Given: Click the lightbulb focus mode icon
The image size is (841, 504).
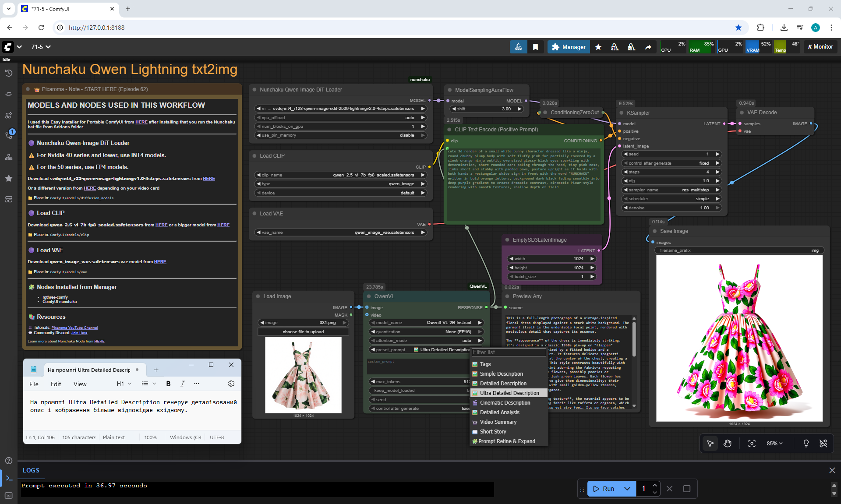Looking at the screenshot, I should point(806,444).
